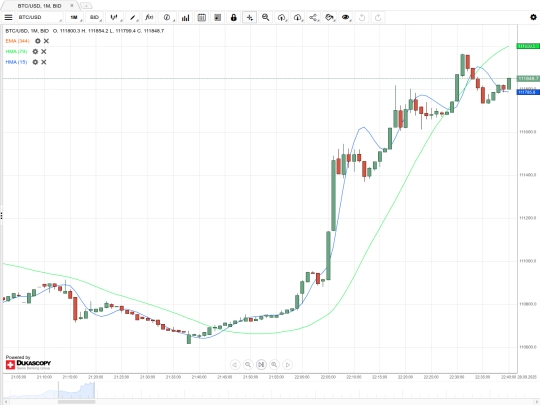The image size is (540, 405).
Task: Toggle the volume bars icon
Action: click(x=185, y=17)
